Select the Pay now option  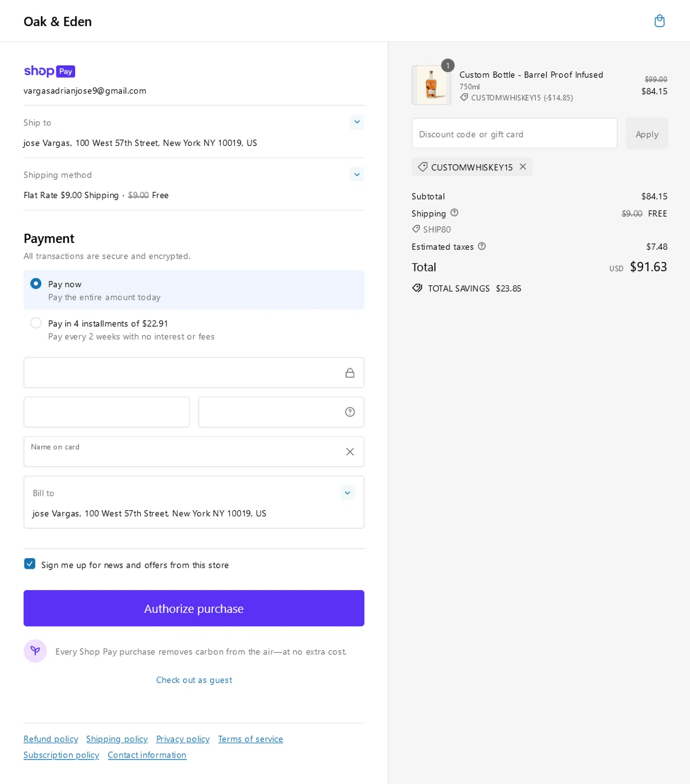click(x=36, y=284)
